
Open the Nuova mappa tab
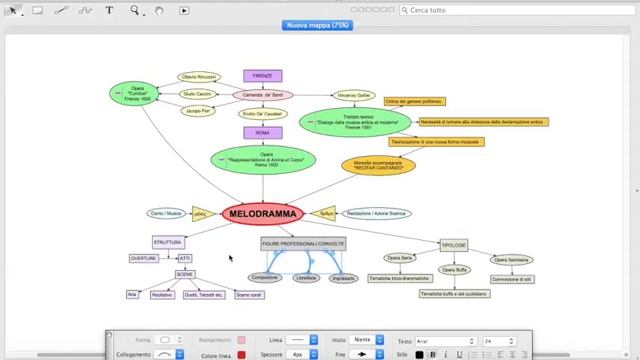click(317, 25)
